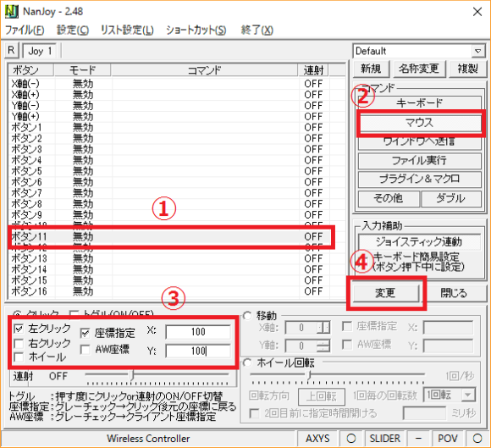Click the モード column header
The height and width of the screenshot is (448, 491).
(x=82, y=70)
